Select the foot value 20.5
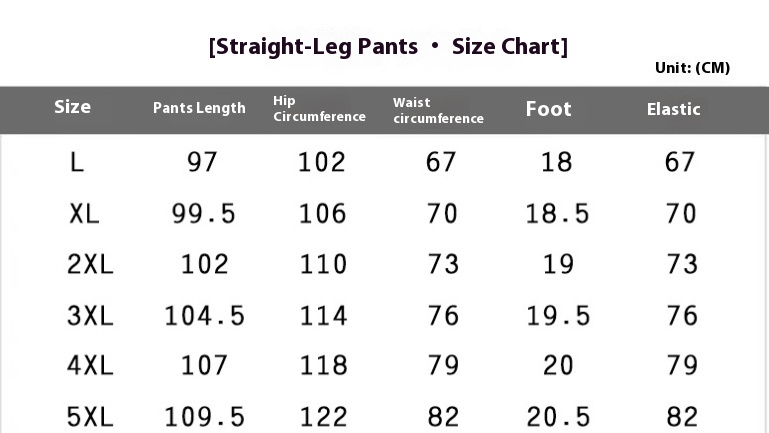 tap(557, 417)
